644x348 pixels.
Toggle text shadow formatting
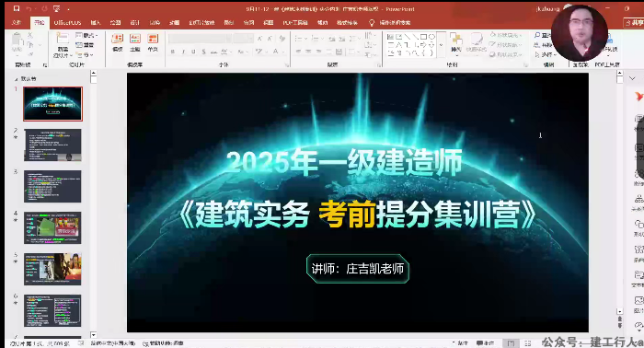pyautogui.click(x=203, y=52)
